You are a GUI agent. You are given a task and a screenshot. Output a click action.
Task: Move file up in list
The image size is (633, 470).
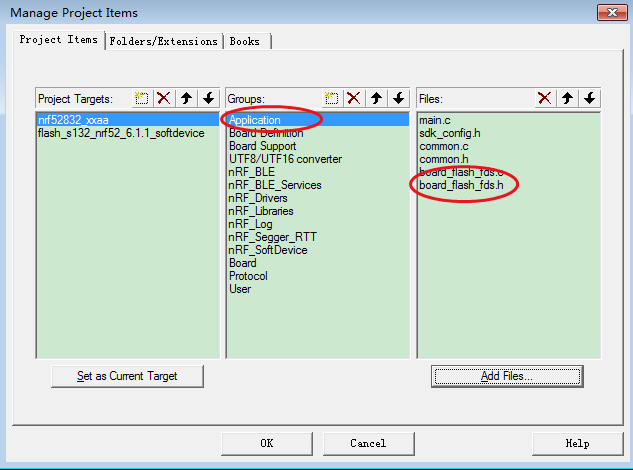pos(567,98)
